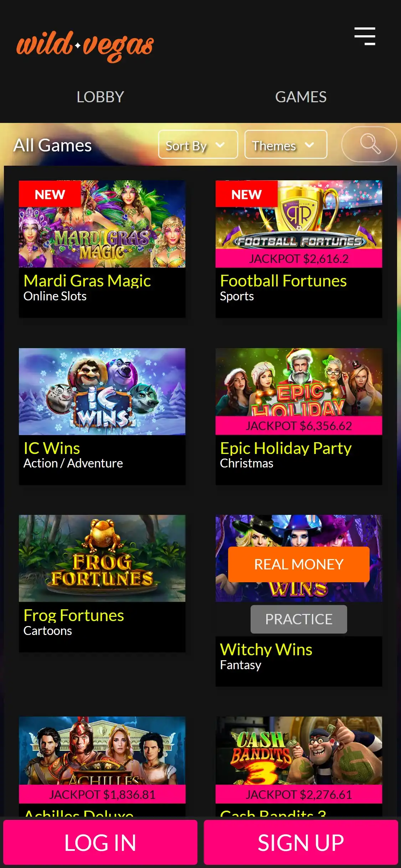Click the Epic Holiday Party title link
The width and height of the screenshot is (401, 868).
click(286, 448)
